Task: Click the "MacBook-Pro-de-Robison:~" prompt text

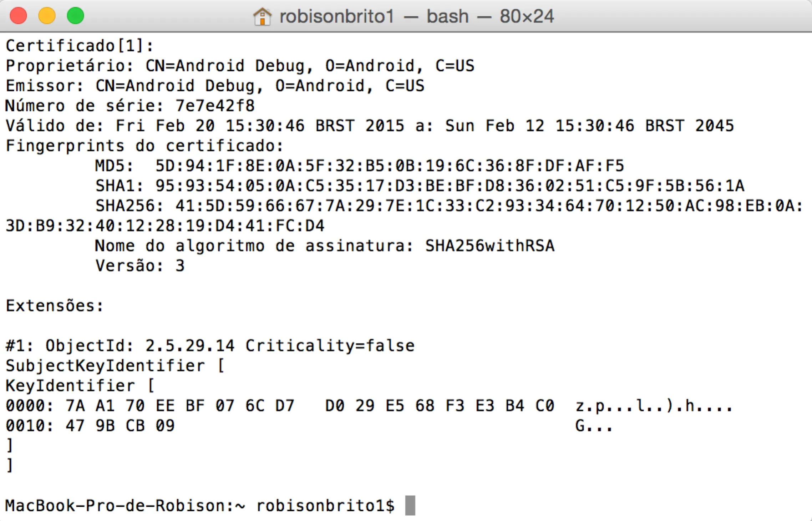Action: click(x=125, y=506)
